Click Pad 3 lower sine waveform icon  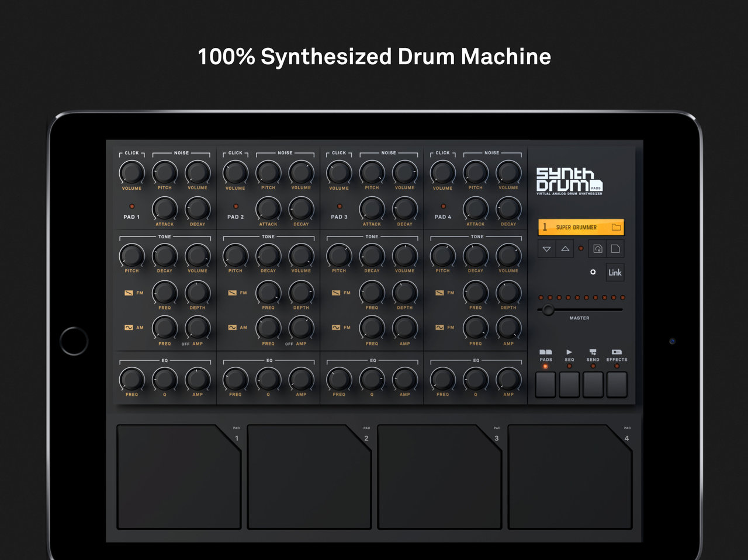pyautogui.click(x=336, y=328)
